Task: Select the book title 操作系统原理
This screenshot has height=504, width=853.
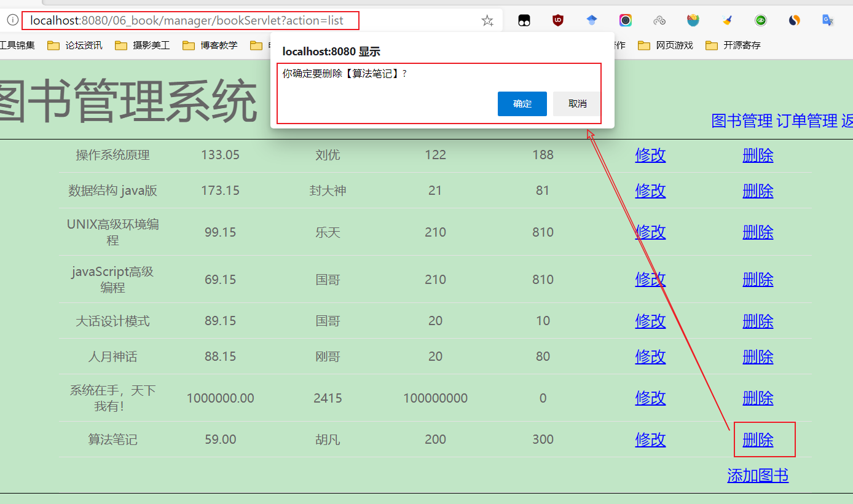Action: pos(112,155)
